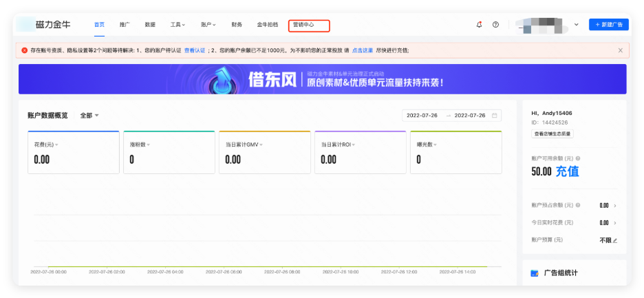Go to the 首页 tab
Image resolution: width=644 pixels, height=298 pixels.
[x=99, y=25]
